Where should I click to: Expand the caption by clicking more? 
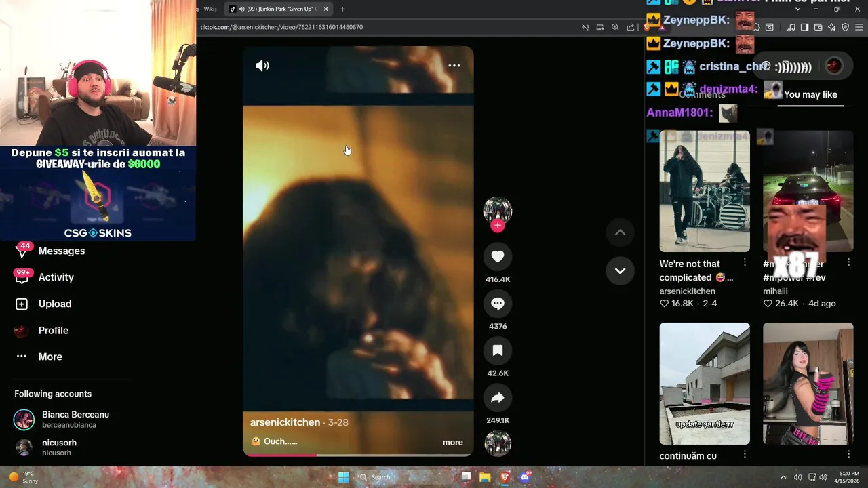pos(453,442)
